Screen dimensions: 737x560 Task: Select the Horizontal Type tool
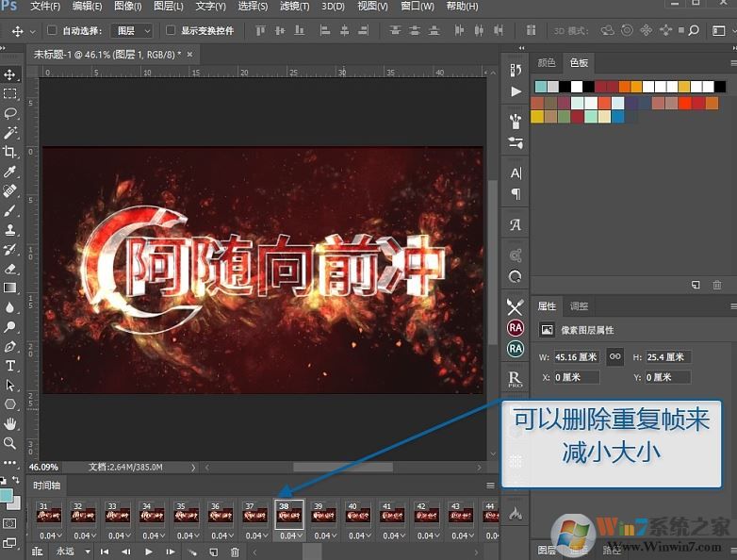(x=10, y=366)
